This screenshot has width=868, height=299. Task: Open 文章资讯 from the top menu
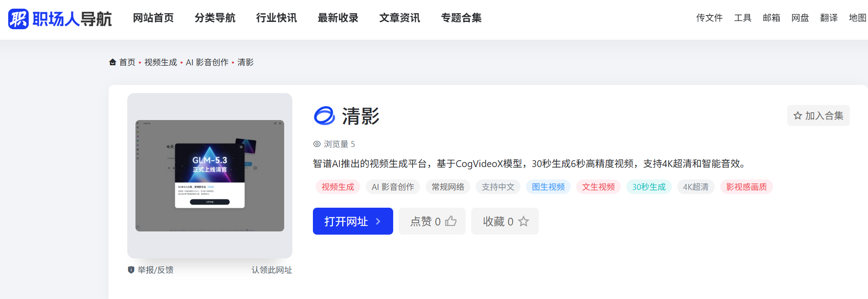[x=400, y=18]
